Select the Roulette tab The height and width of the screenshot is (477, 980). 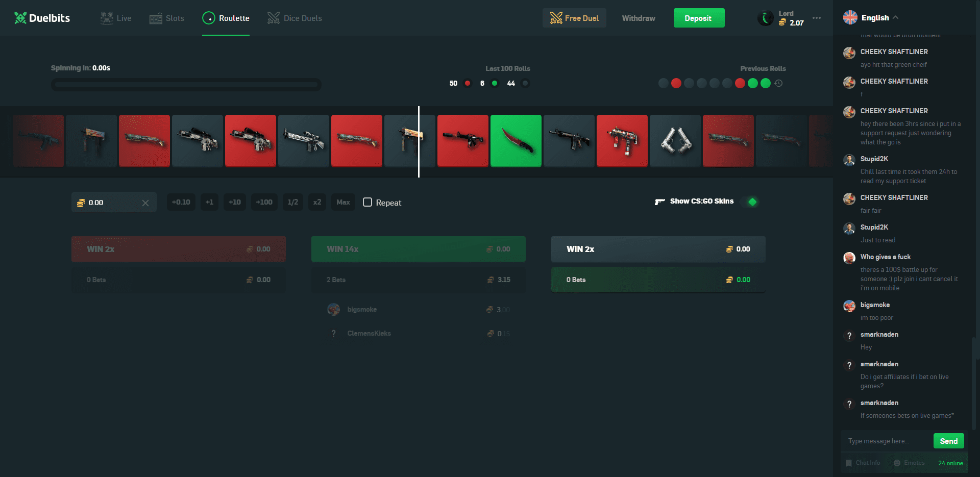click(x=226, y=18)
